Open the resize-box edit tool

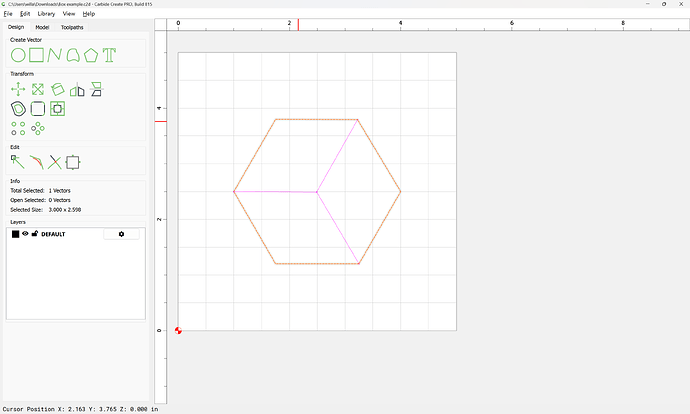tap(73, 162)
